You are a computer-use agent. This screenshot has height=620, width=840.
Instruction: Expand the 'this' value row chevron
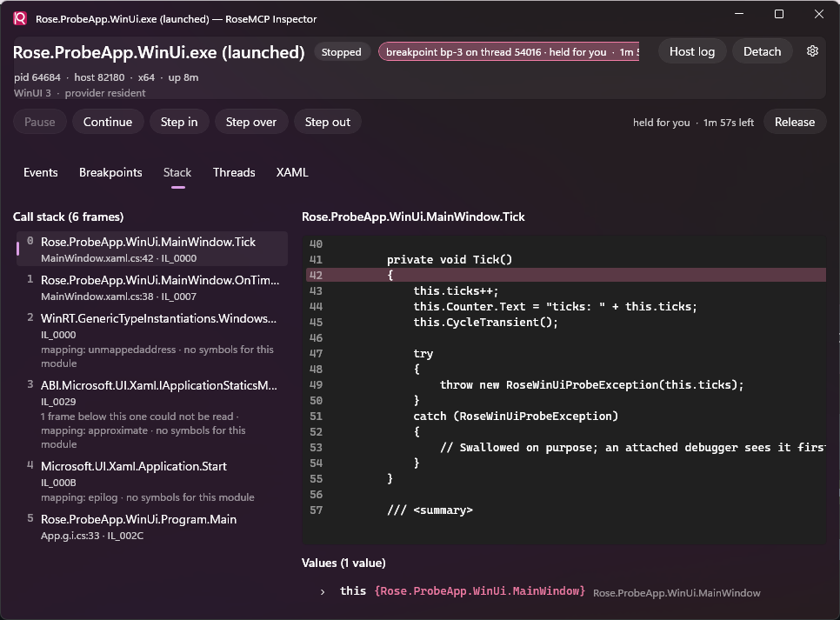(x=323, y=591)
